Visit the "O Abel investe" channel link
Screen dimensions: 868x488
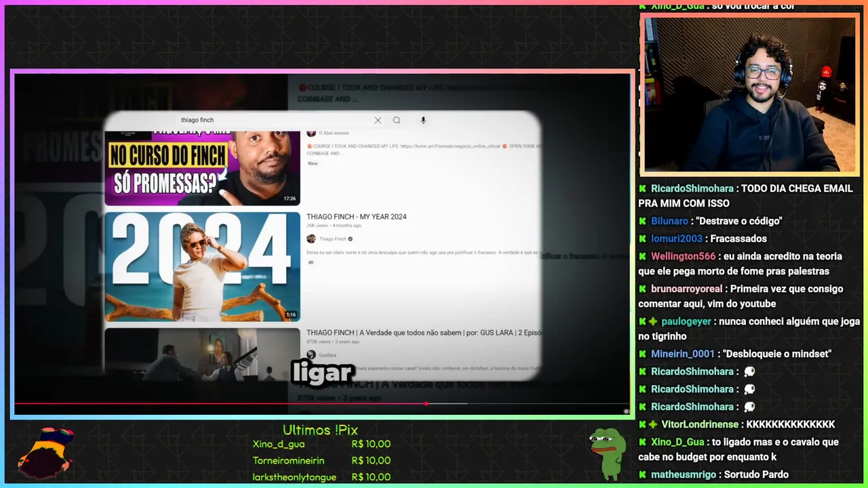coord(334,133)
